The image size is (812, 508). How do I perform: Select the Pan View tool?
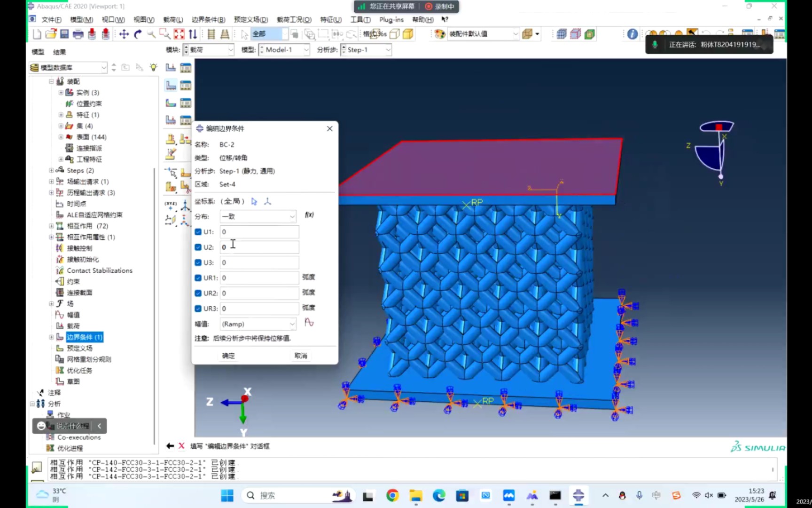click(x=124, y=34)
